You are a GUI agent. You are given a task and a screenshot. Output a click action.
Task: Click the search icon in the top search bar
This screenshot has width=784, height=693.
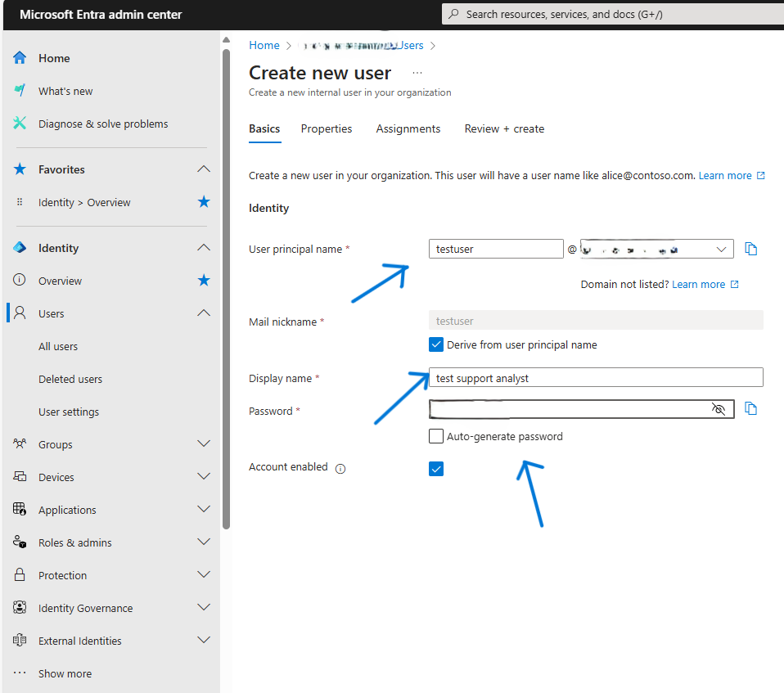point(453,14)
